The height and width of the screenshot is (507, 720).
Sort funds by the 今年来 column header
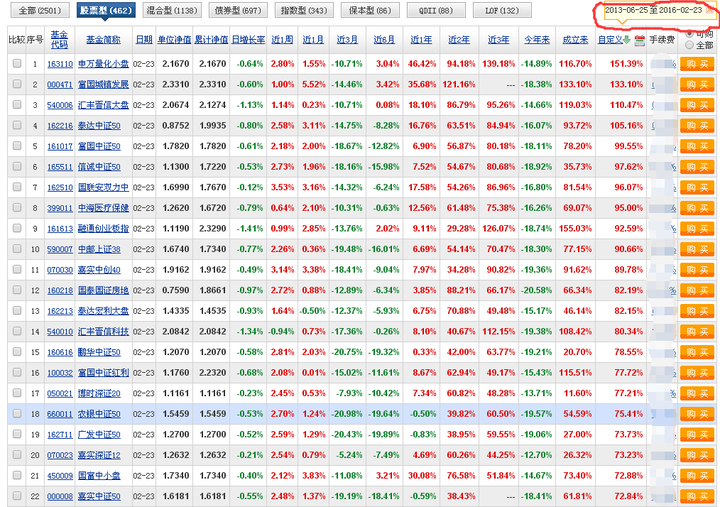coord(536,41)
